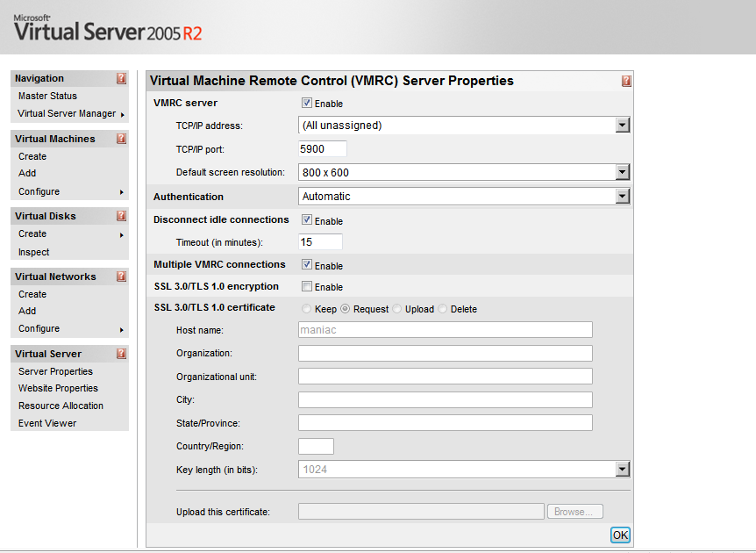Open Resource Allocation link
The image size is (756, 553).
tap(61, 406)
